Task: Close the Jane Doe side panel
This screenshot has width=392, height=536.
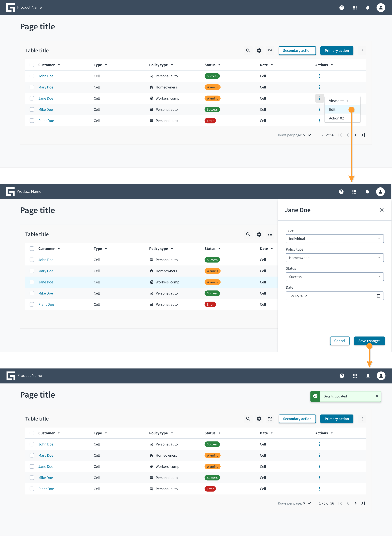Action: (x=381, y=210)
